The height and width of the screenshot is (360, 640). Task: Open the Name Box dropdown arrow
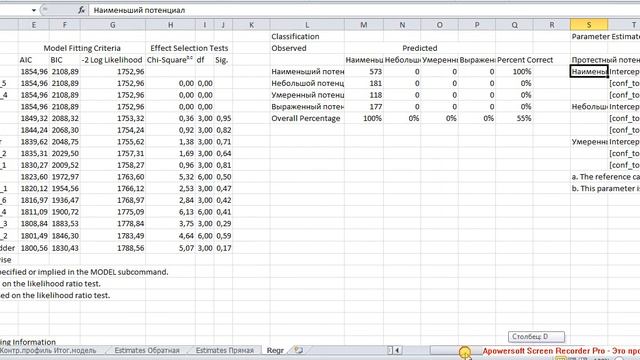[33, 10]
